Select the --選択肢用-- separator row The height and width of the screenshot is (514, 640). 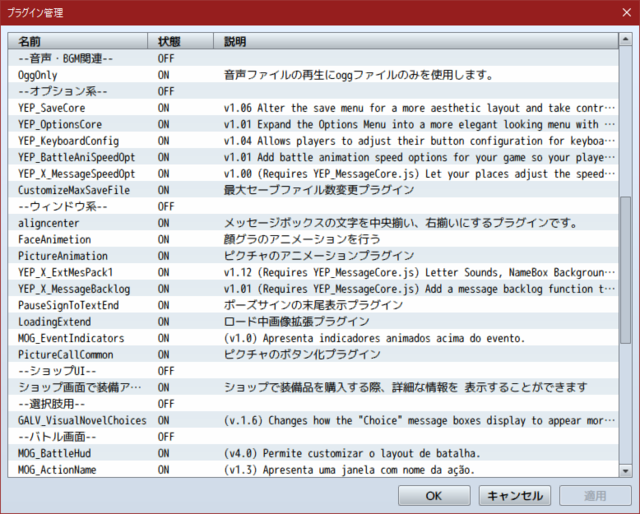313,404
